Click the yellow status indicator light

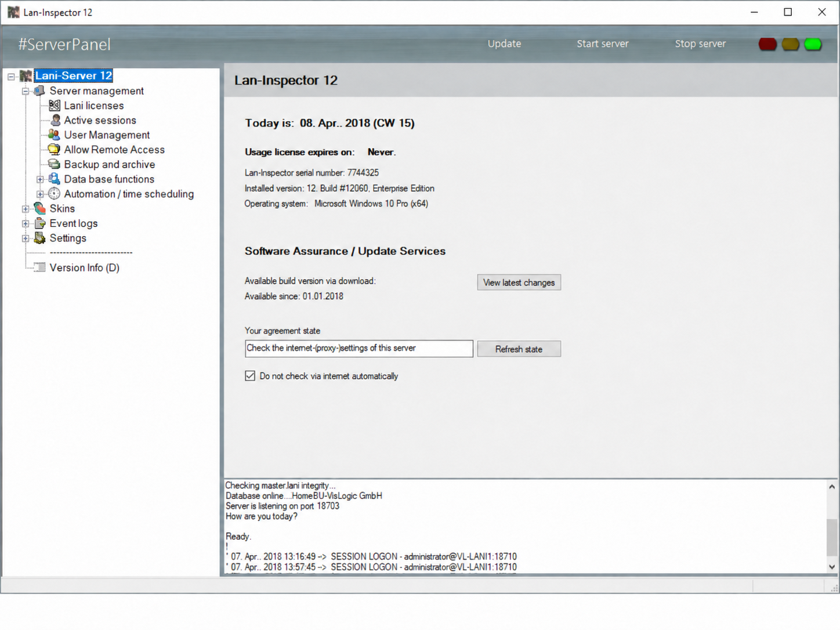pos(790,44)
